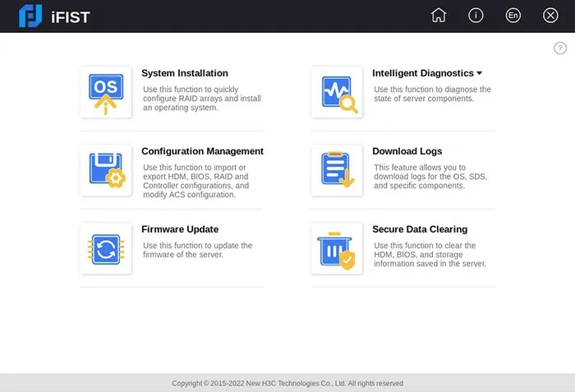Switch language with the En icon
Image resolution: width=575 pixels, height=392 pixels.
click(x=513, y=16)
